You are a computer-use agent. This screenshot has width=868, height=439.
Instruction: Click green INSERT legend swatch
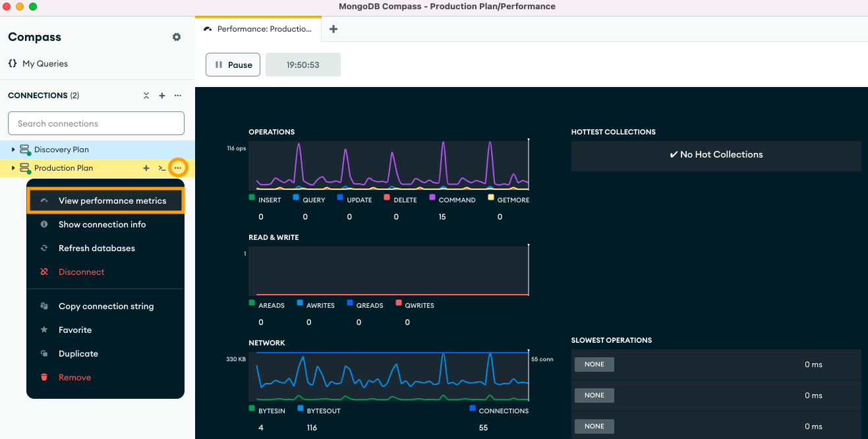252,197
